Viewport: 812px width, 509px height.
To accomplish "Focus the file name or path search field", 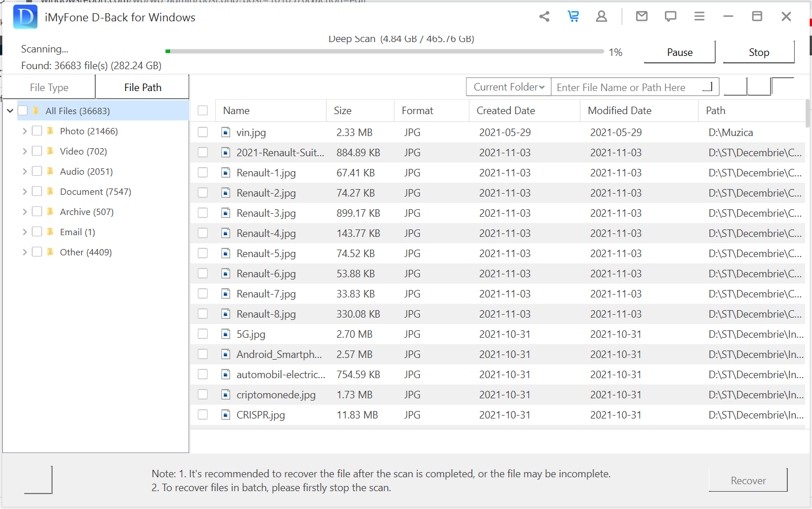I will coord(629,88).
